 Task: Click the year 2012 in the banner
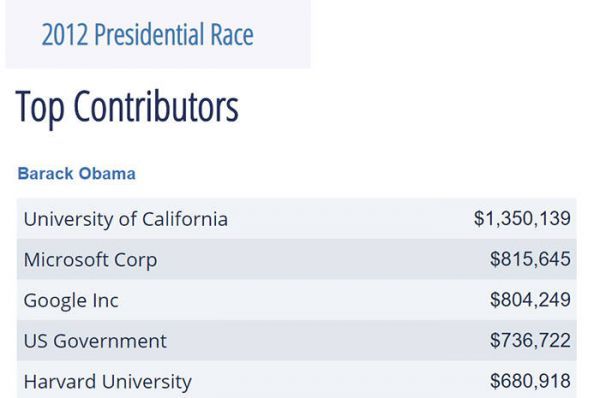[65, 35]
